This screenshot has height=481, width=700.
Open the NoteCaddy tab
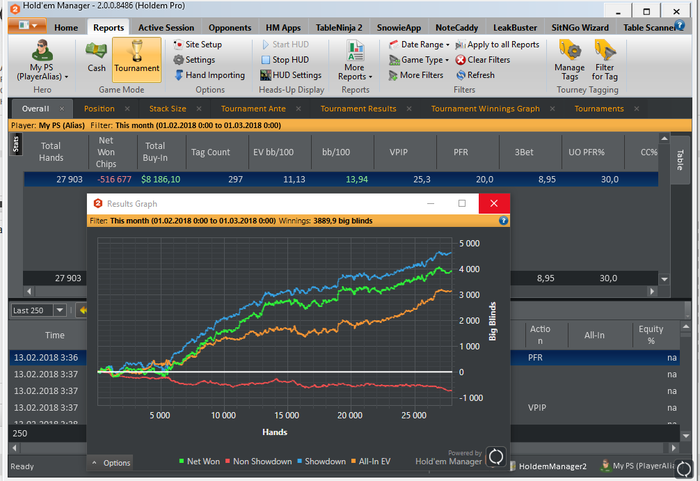point(457,28)
